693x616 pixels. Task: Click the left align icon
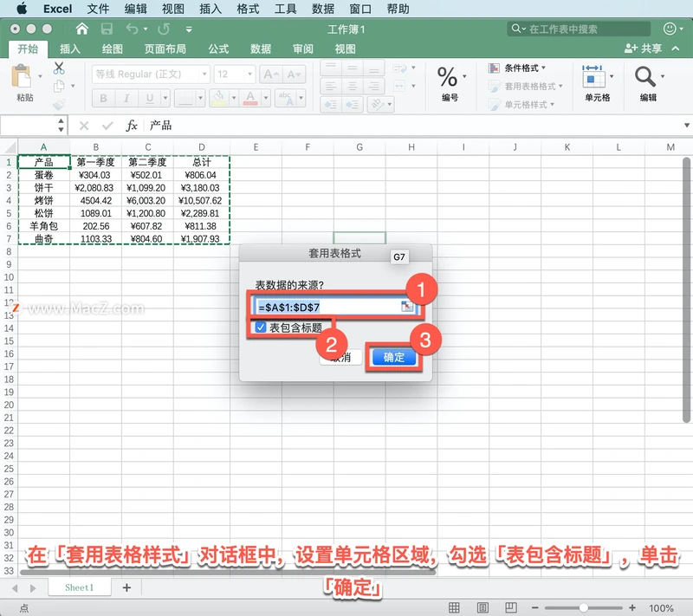(x=331, y=86)
